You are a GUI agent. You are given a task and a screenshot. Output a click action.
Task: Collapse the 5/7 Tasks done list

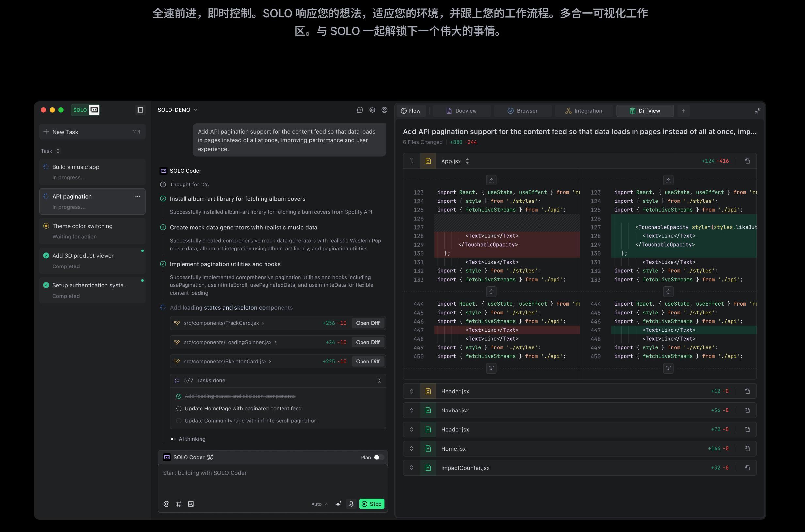pos(379,381)
